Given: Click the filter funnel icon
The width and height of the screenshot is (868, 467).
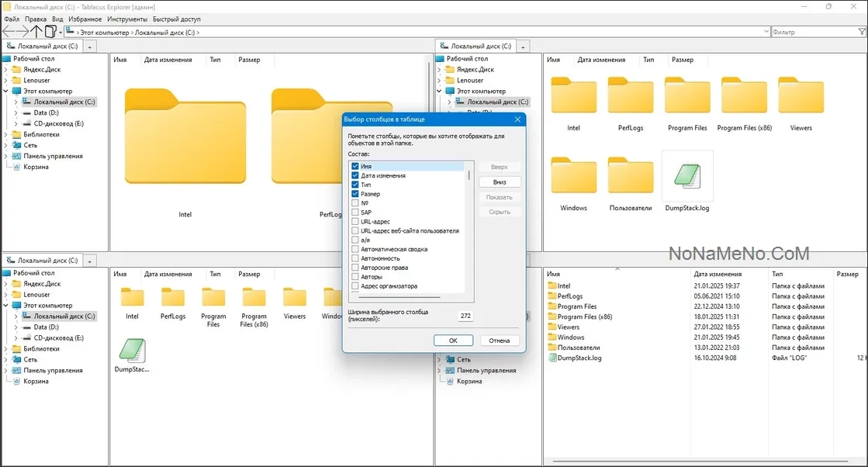Looking at the screenshot, I should [x=862, y=32].
